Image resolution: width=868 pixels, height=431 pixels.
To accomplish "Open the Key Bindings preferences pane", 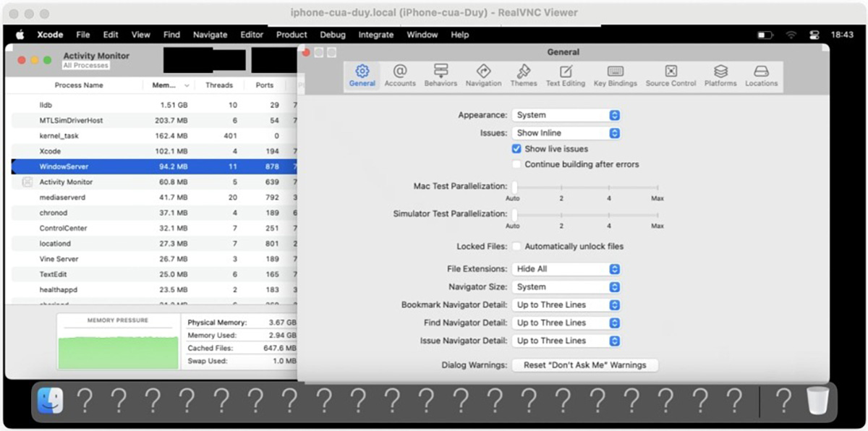I will (616, 76).
